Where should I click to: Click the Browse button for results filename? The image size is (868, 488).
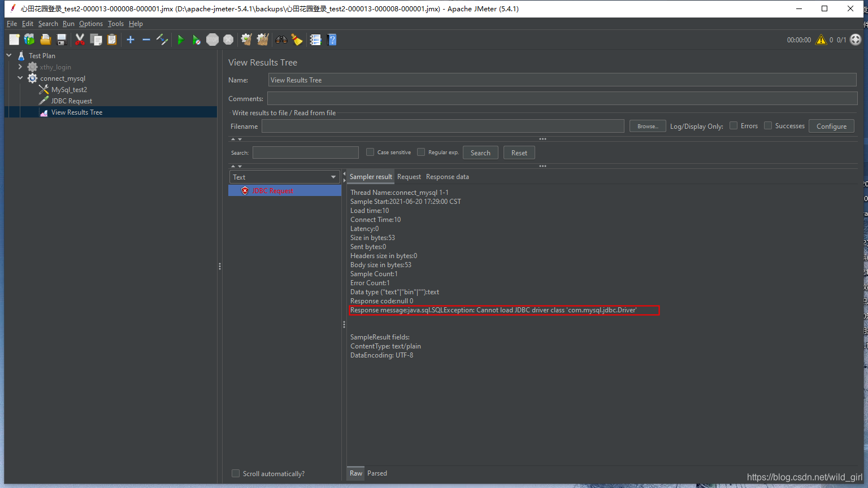[647, 126]
